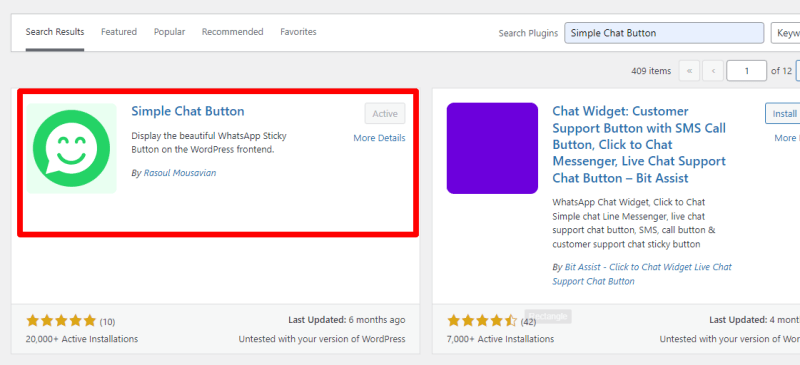The height and width of the screenshot is (365, 800).
Task: Click the previous page arrow button
Action: click(x=713, y=71)
